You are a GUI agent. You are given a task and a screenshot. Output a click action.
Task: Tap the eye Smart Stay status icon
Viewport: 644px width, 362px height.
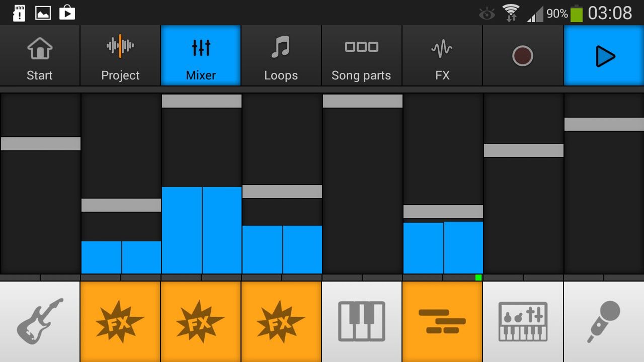coord(487,14)
